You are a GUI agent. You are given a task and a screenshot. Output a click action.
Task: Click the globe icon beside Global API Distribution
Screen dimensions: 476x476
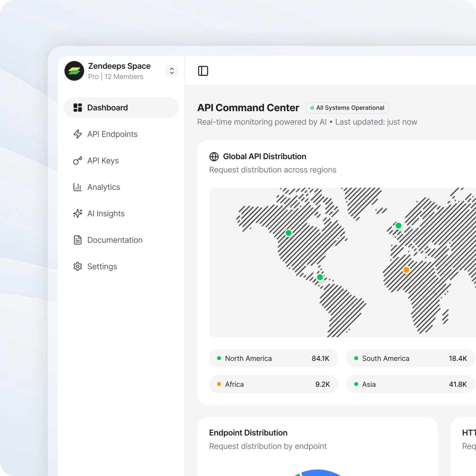tap(214, 156)
